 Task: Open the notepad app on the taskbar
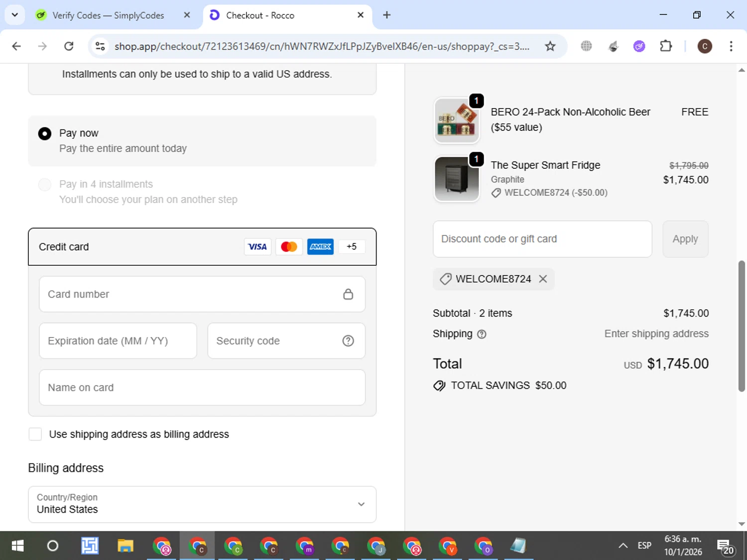[x=518, y=546]
